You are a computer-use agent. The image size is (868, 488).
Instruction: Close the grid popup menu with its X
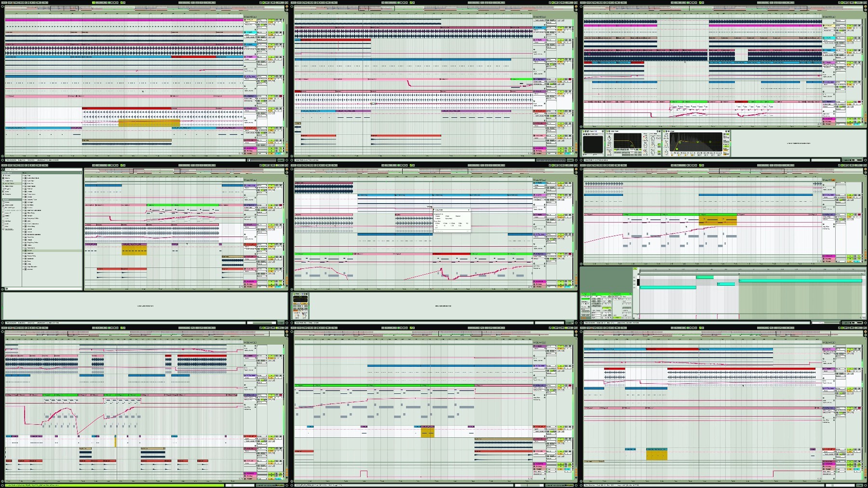[x=469, y=210]
